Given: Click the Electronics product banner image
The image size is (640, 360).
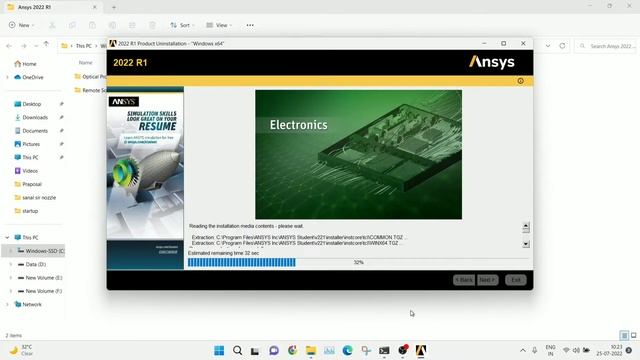Looking at the screenshot, I should pyautogui.click(x=358, y=155).
